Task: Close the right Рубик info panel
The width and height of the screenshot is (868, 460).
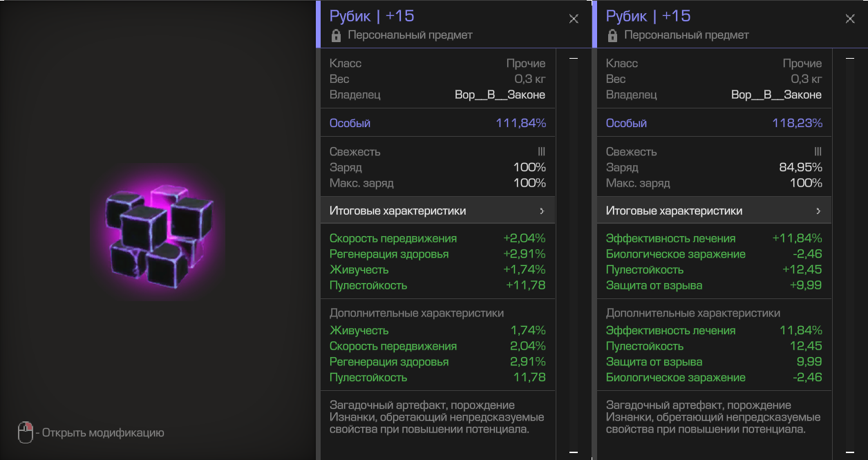Action: click(x=850, y=19)
